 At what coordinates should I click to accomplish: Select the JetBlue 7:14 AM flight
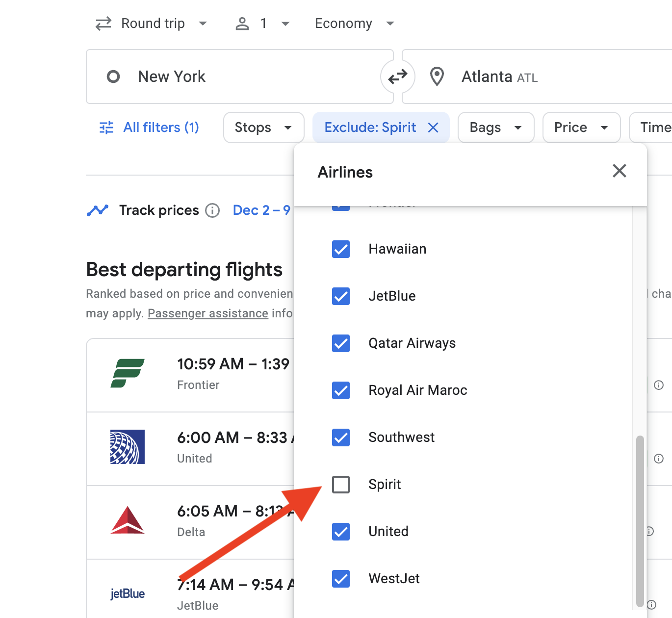point(190,589)
